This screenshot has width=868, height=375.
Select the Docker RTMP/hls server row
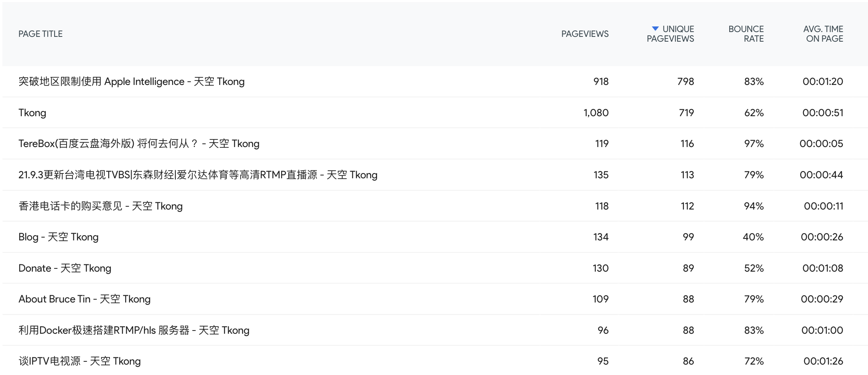134,331
